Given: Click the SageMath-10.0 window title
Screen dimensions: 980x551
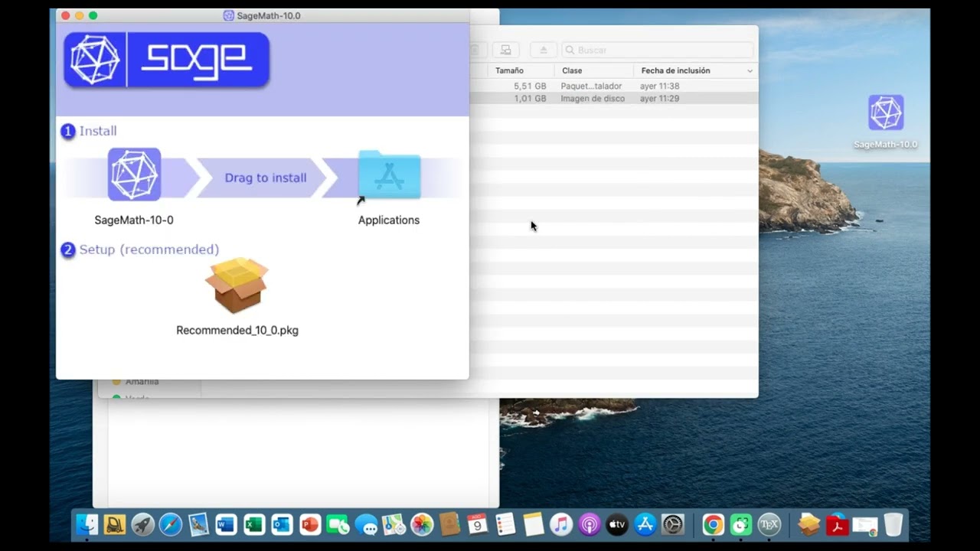Looking at the screenshot, I should point(268,15).
